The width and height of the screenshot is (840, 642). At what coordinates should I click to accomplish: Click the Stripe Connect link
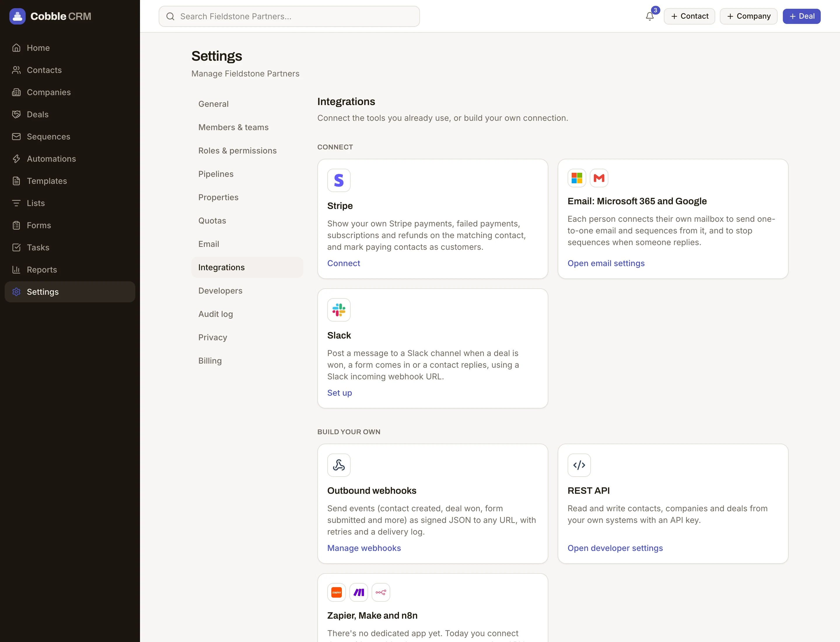point(343,263)
